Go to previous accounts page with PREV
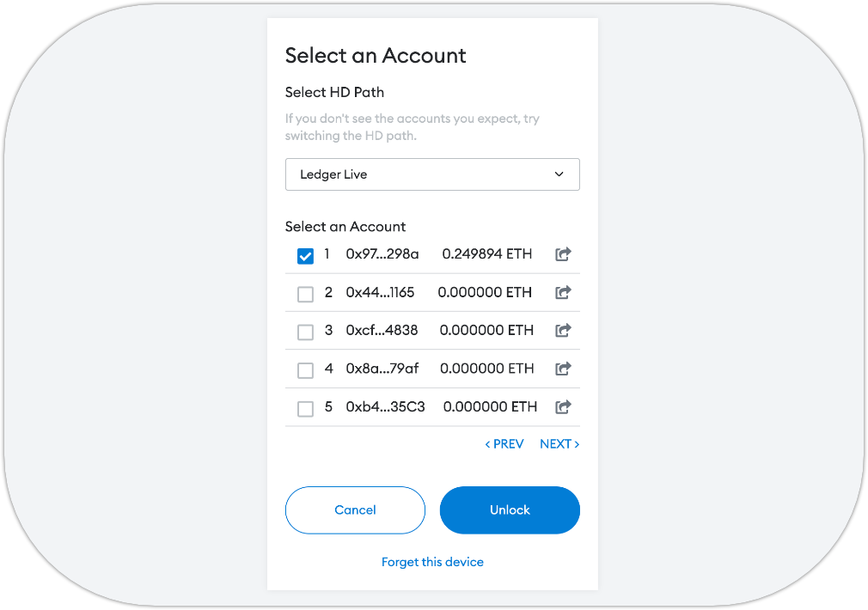Viewport: 868px width, 610px height. (x=504, y=444)
